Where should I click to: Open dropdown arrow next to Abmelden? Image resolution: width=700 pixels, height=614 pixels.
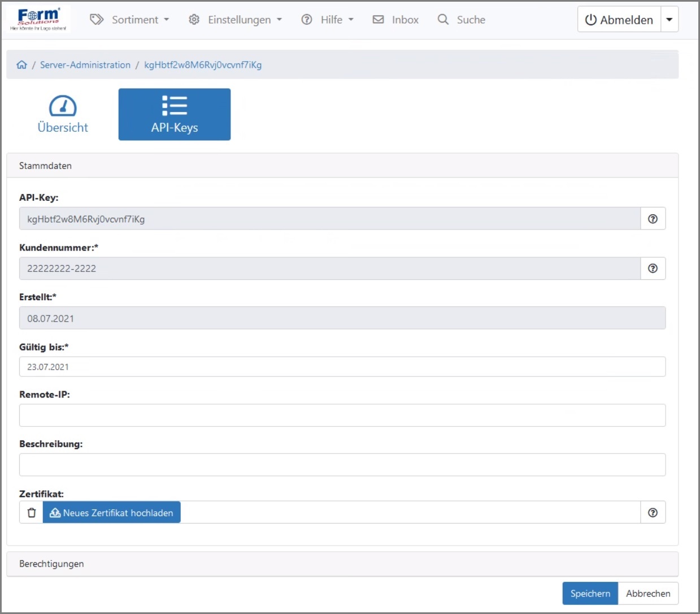669,20
